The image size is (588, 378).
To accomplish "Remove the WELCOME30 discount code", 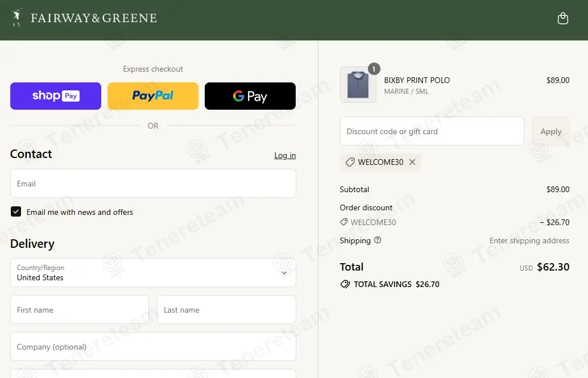I will tap(412, 162).
